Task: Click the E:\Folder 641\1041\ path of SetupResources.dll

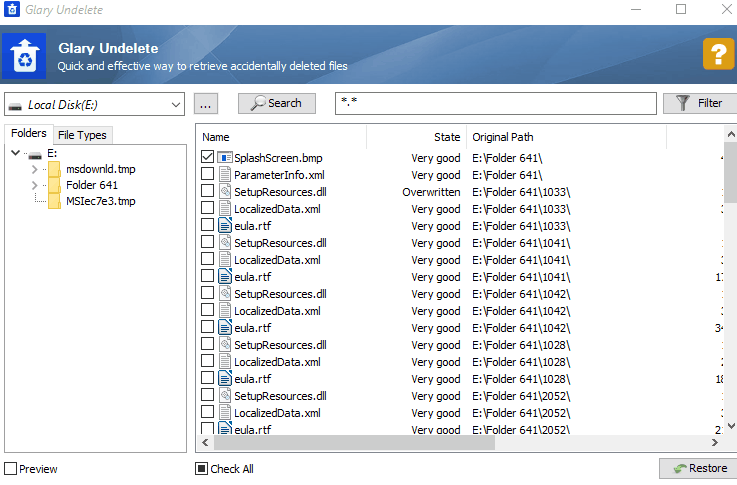Action: [x=521, y=243]
